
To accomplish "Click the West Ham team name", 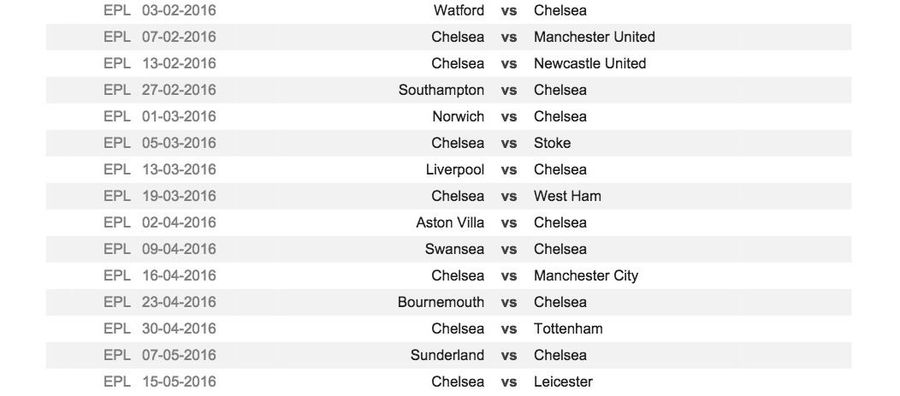I will 568,196.
